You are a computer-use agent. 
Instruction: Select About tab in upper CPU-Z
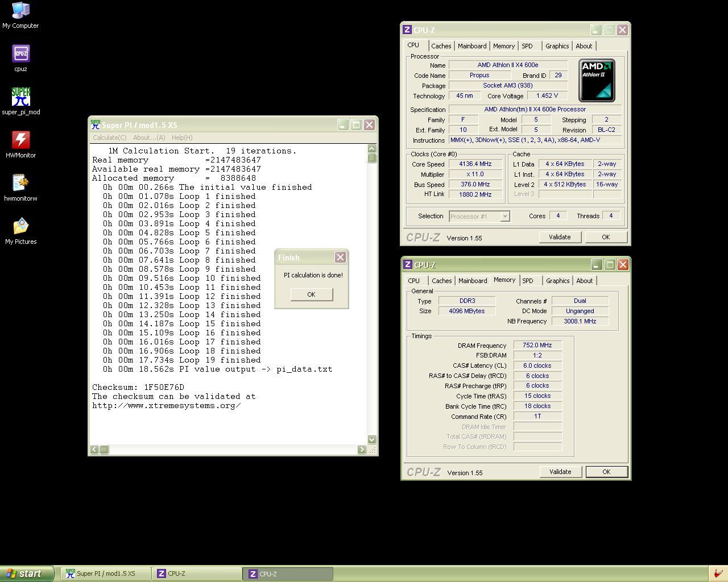(584, 46)
